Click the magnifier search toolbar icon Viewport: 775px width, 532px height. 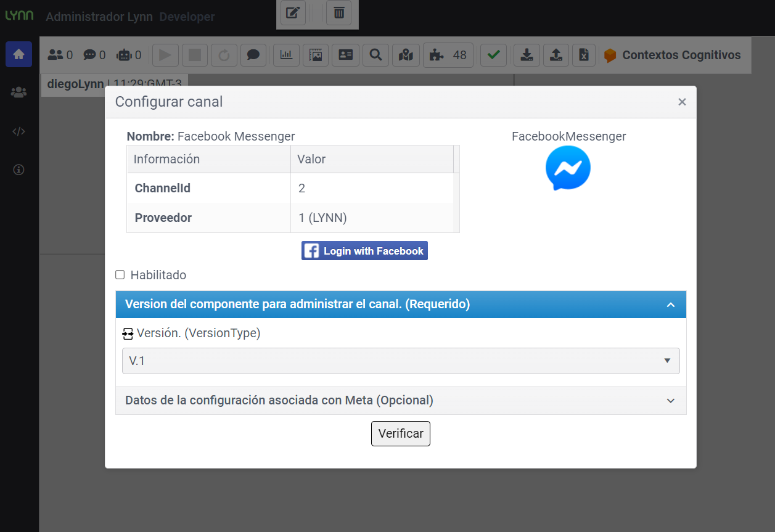[375, 55]
